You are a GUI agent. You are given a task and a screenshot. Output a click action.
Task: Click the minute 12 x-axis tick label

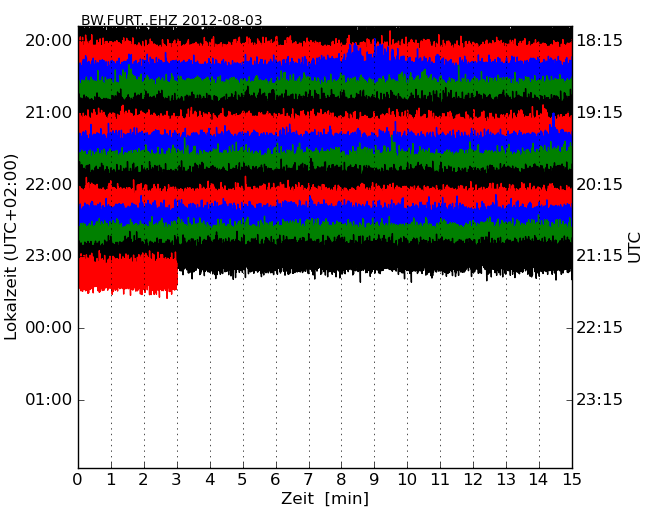pyautogui.click(x=473, y=480)
